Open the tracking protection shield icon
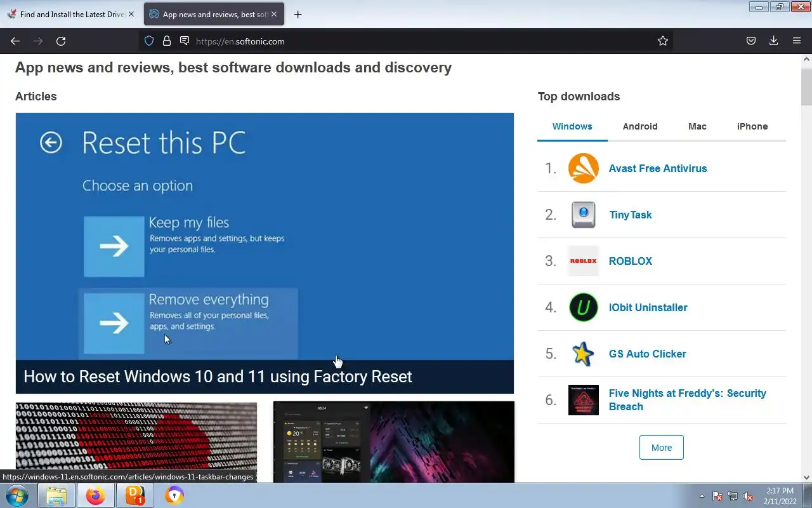 pos(149,41)
